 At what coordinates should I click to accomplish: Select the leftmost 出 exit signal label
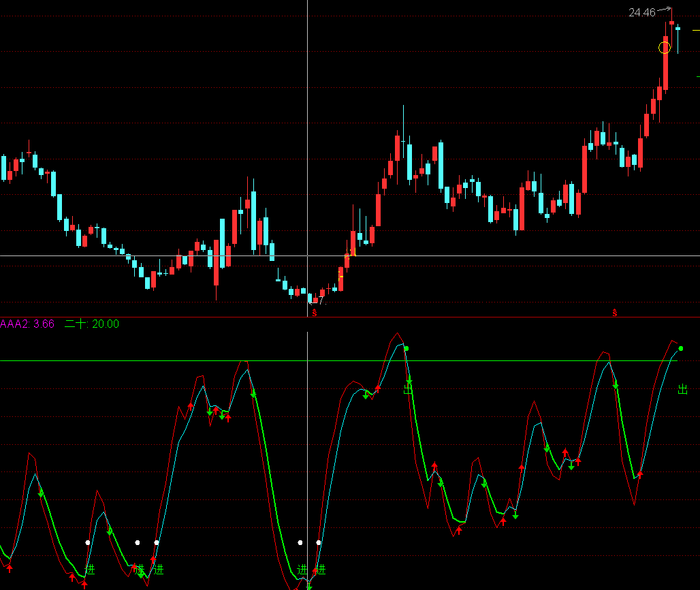point(408,390)
